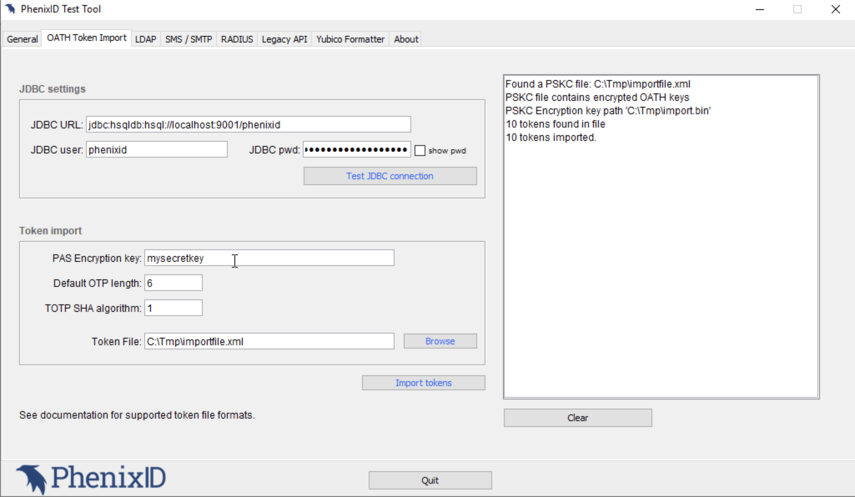Image resolution: width=855 pixels, height=497 pixels.
Task: Open the LDAP tab
Action: pos(146,39)
